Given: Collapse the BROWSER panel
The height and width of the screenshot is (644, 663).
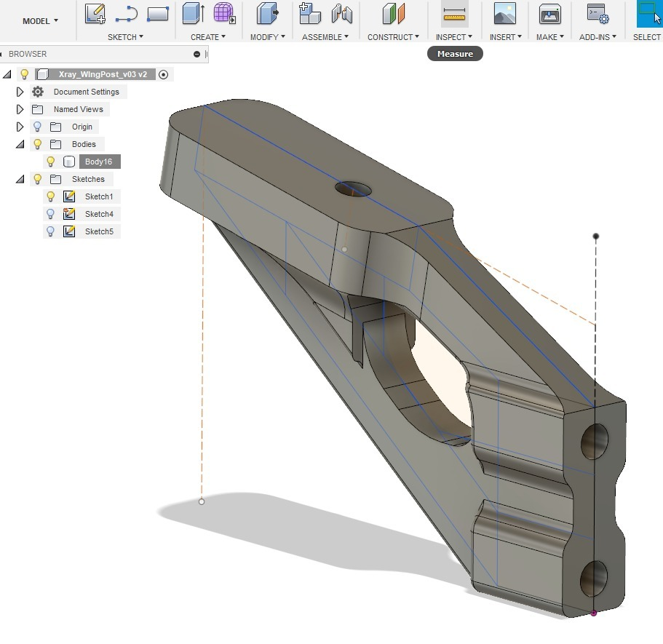Looking at the screenshot, I should coord(196,53).
